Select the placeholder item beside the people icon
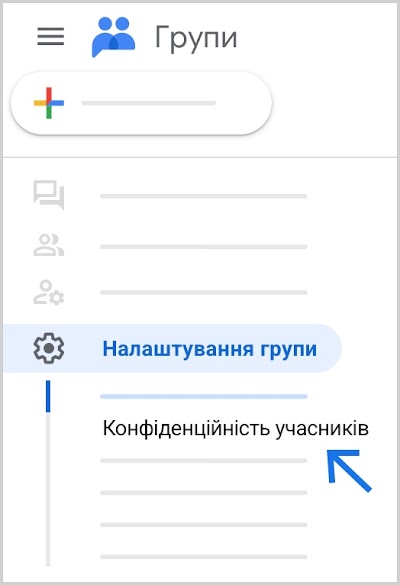The height and width of the screenshot is (585, 400). click(204, 247)
